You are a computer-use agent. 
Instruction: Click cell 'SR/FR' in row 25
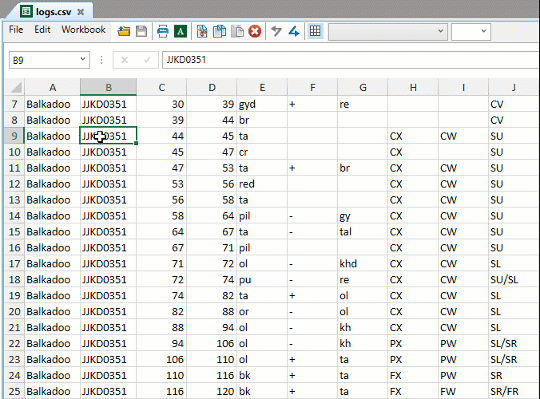[514, 391]
